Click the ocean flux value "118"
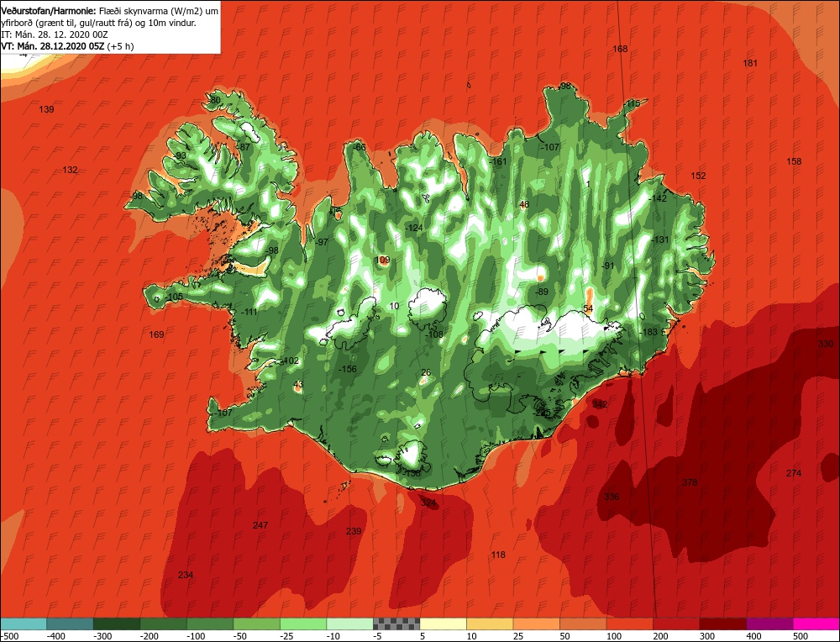This screenshot has width=840, height=642. point(498,555)
